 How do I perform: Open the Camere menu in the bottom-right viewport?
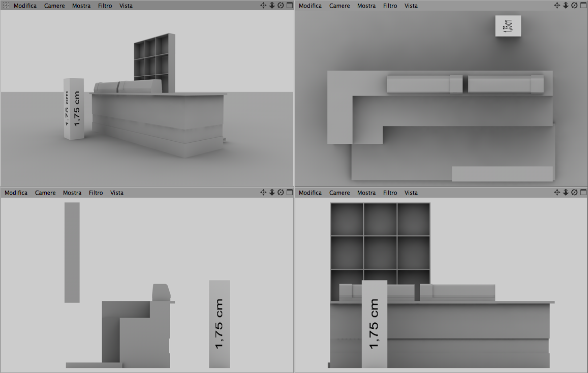(x=339, y=193)
